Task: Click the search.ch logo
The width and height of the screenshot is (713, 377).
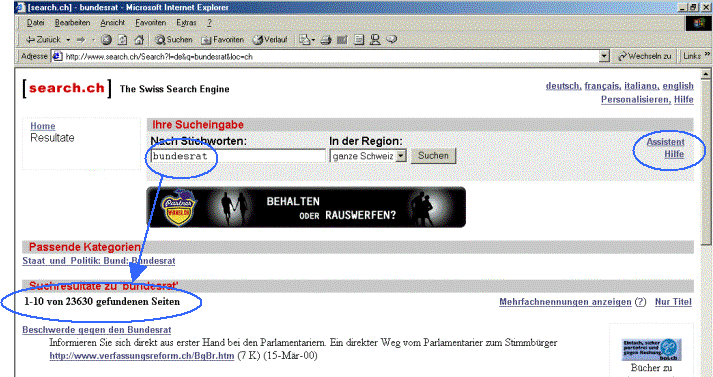Action: pos(67,88)
